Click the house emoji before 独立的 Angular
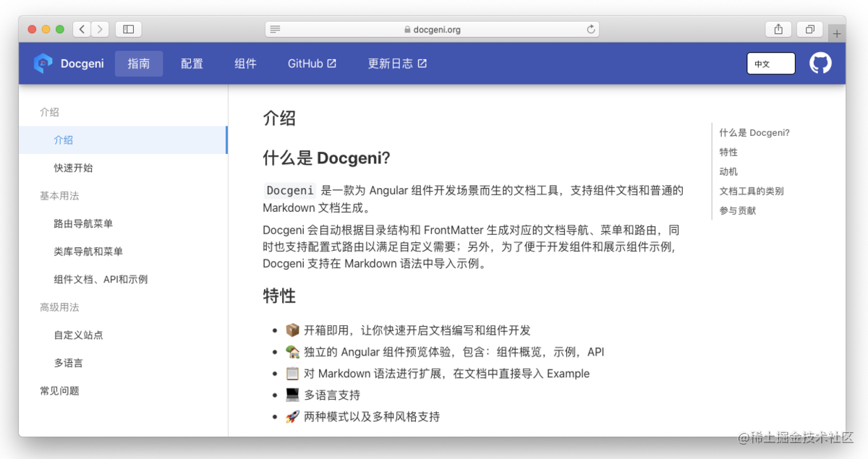Viewport: 868px width, 459px height. click(x=292, y=352)
